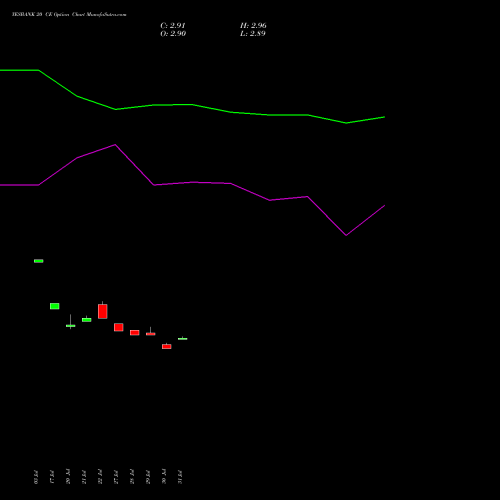Click the green line on the chart
The width and height of the screenshot is (500, 500).
[192, 105]
